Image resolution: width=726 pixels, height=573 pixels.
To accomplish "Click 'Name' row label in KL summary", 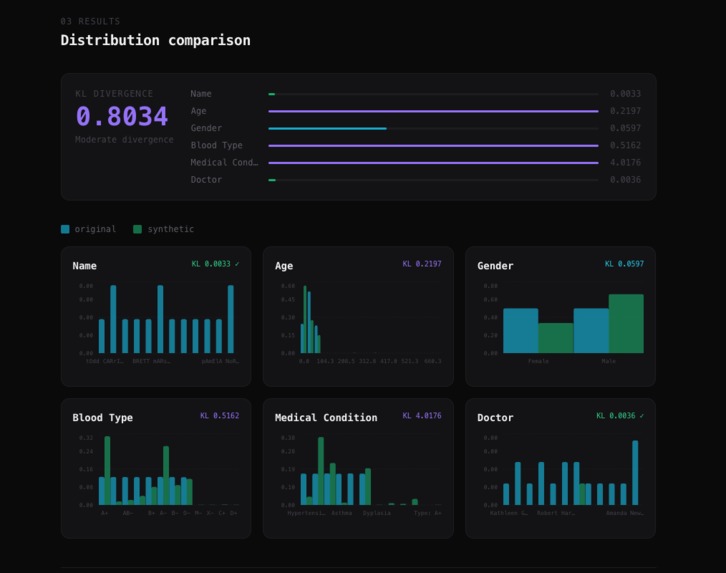I will tap(200, 93).
